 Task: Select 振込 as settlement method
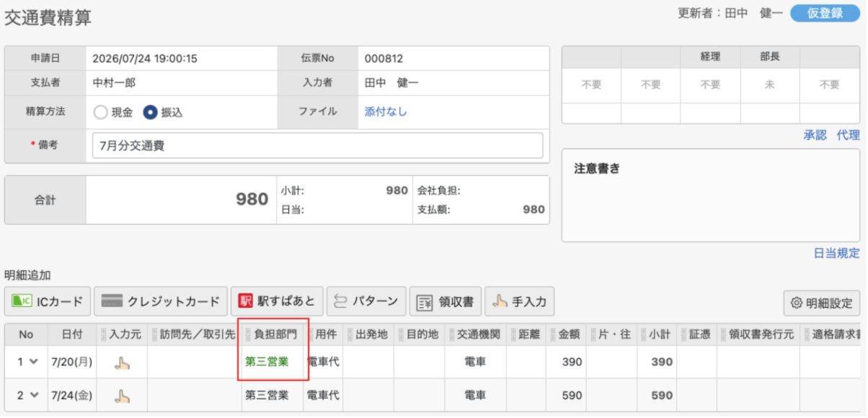163,112
